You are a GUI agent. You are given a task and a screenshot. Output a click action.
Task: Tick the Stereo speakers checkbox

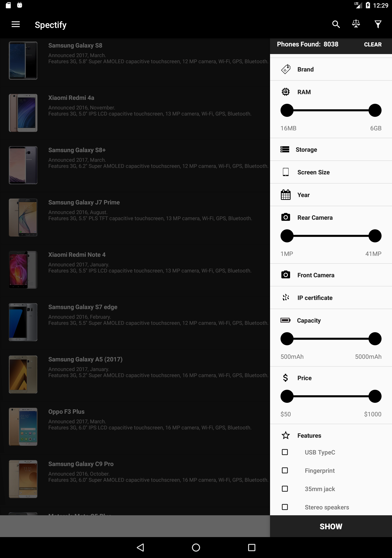(285, 507)
